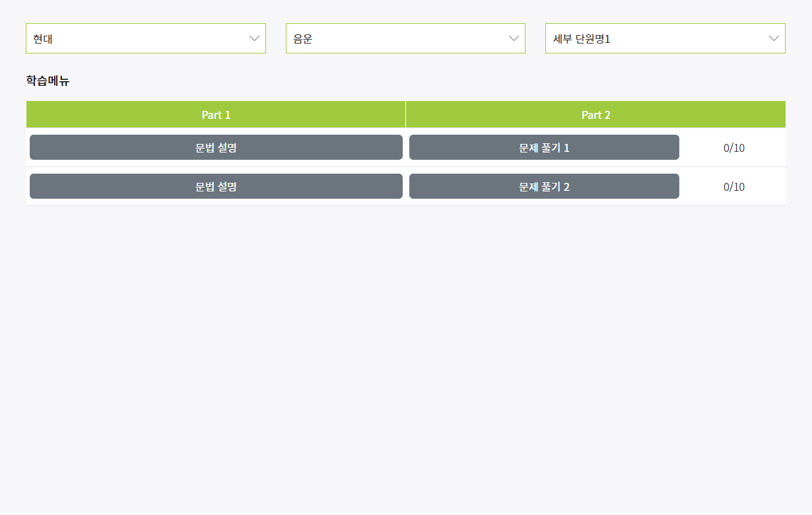Image resolution: width=812 pixels, height=515 pixels.
Task: Open the 현대 dropdown selector
Action: 145,38
